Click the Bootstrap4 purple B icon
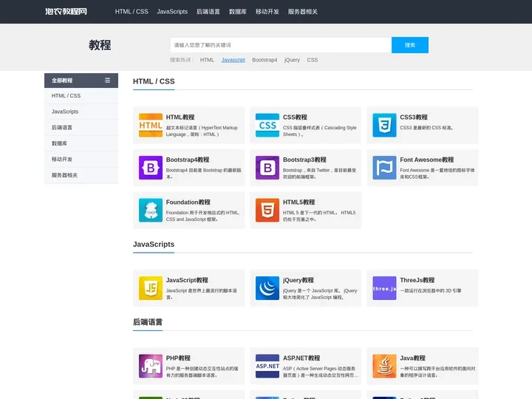 coord(151,168)
